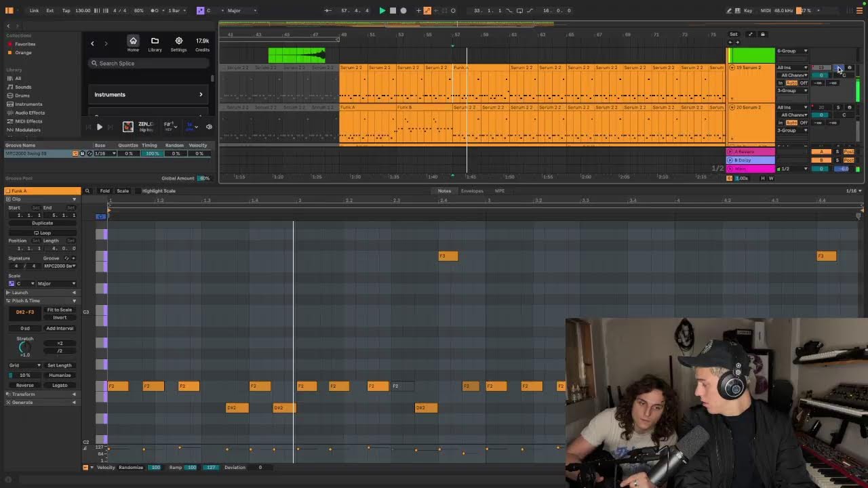
Task: Toggle the 19 Serum 2 track activator
Action: [821, 68]
